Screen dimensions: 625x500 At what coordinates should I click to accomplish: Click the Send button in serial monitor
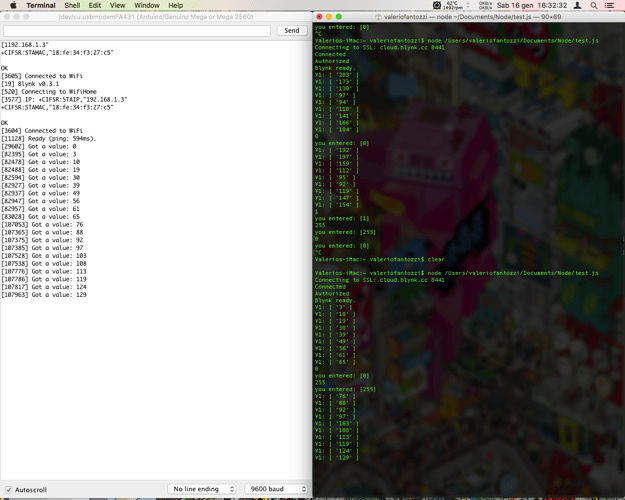292,30
